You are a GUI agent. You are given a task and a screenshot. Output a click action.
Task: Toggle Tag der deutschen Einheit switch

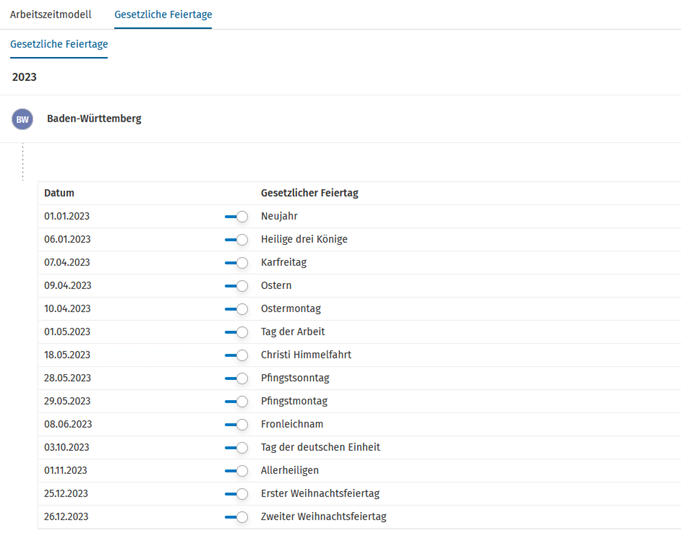point(236,448)
